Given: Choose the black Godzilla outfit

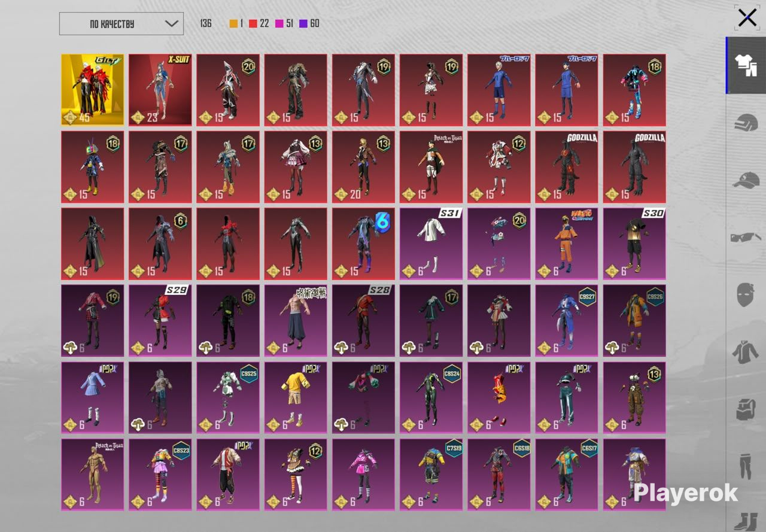Looking at the screenshot, I should click(634, 167).
